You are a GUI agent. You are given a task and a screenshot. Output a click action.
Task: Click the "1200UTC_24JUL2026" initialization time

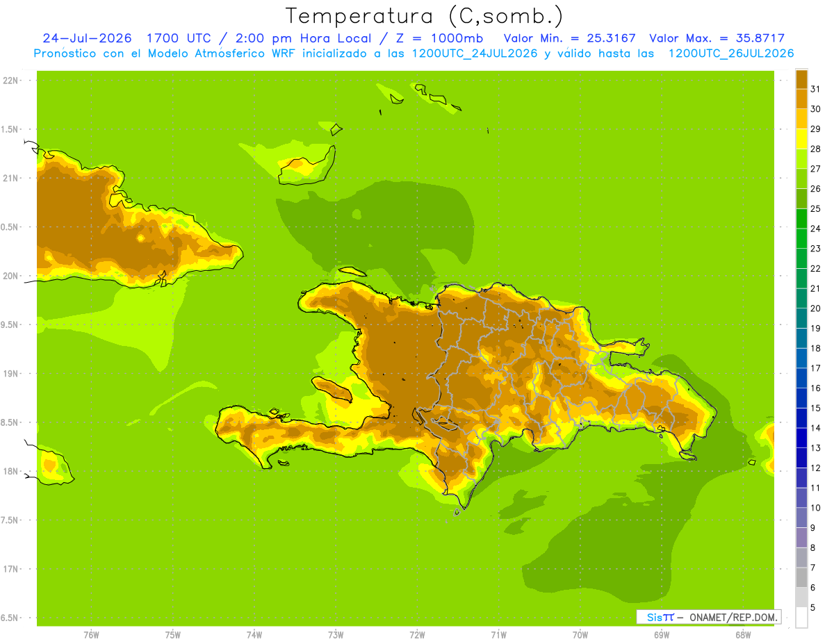pos(475,53)
